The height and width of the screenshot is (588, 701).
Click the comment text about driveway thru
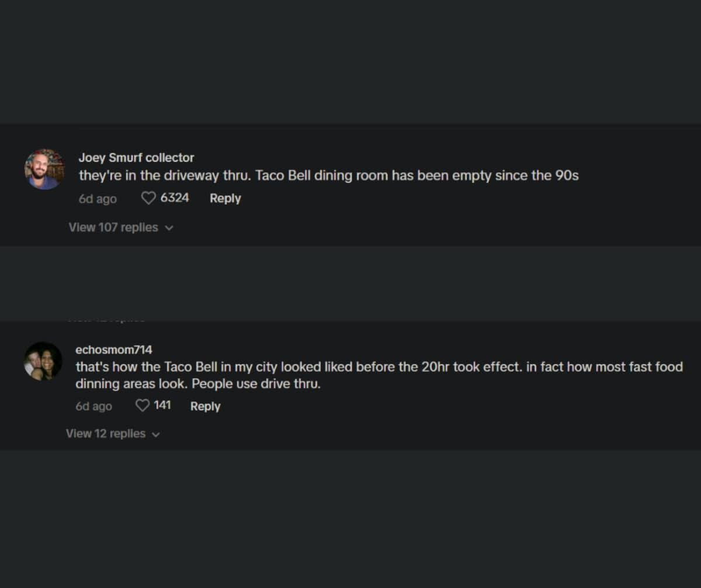coord(328,176)
